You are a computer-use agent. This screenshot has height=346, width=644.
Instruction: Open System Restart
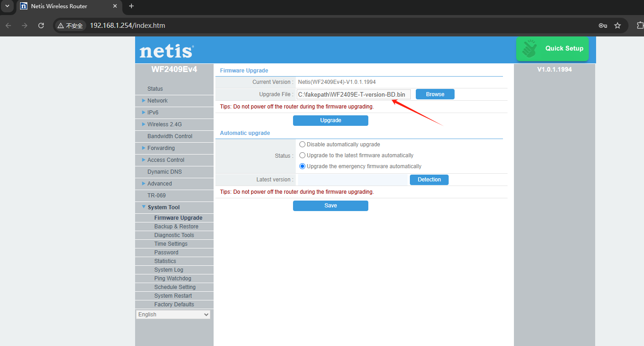click(x=173, y=296)
